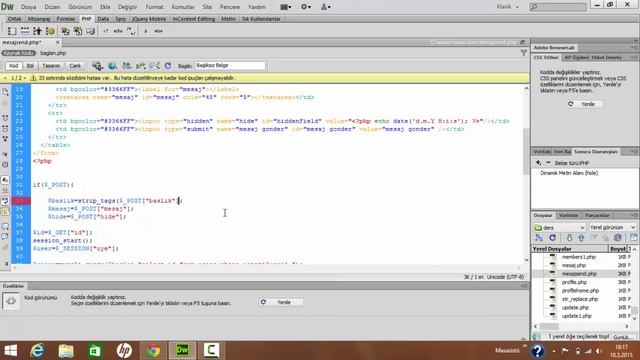Open the CSS Stilleri panel options menu
This screenshot has width=640, height=360.
point(634,58)
